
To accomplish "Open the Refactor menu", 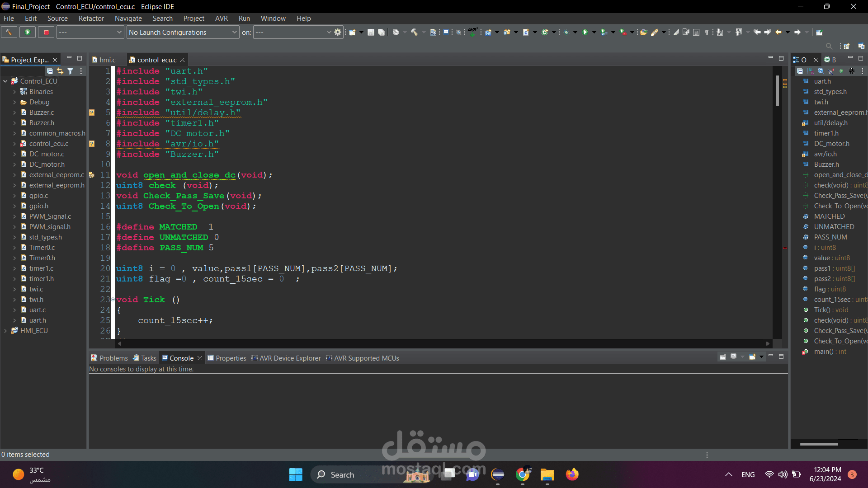I will (x=91, y=19).
